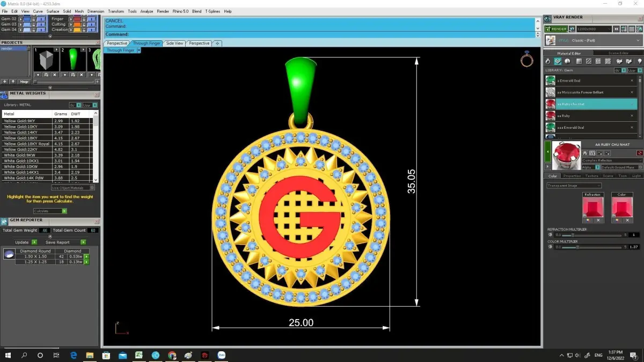Viewport: 644px width, 362px height.
Task: Open the material Texture tab
Action: 591,176
